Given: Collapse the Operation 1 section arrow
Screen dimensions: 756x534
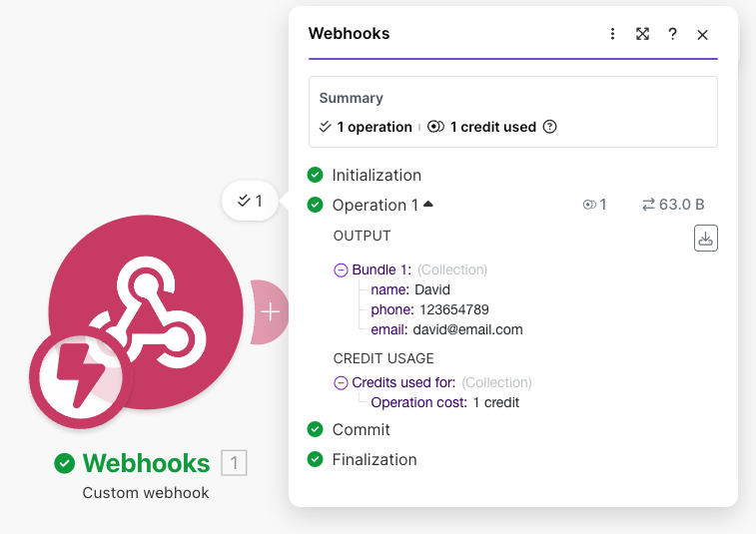Looking at the screenshot, I should (428, 205).
